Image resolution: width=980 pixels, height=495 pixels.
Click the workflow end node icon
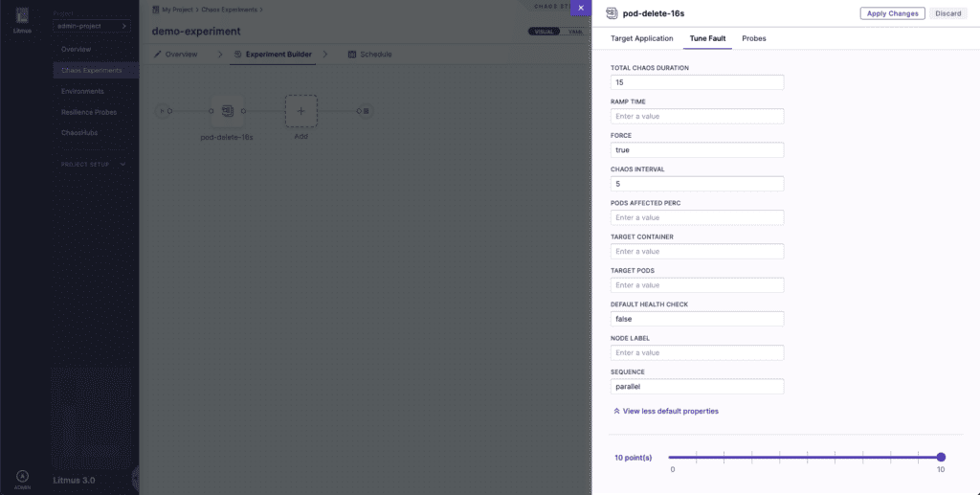(367, 111)
